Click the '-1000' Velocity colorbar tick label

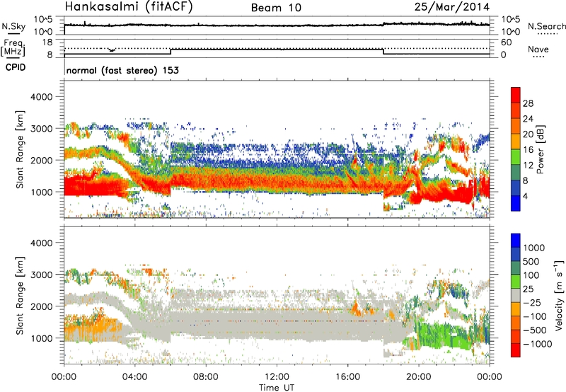(x=537, y=344)
